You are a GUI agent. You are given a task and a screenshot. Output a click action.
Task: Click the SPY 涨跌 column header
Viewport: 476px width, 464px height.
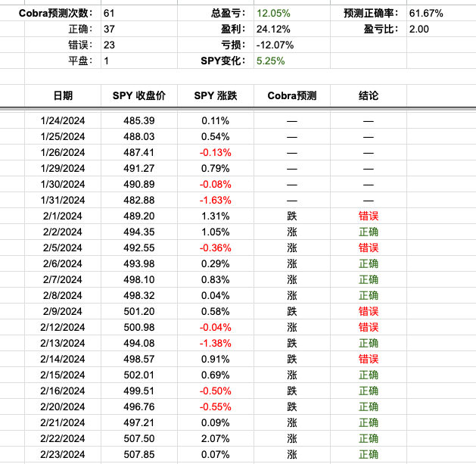[x=216, y=95]
